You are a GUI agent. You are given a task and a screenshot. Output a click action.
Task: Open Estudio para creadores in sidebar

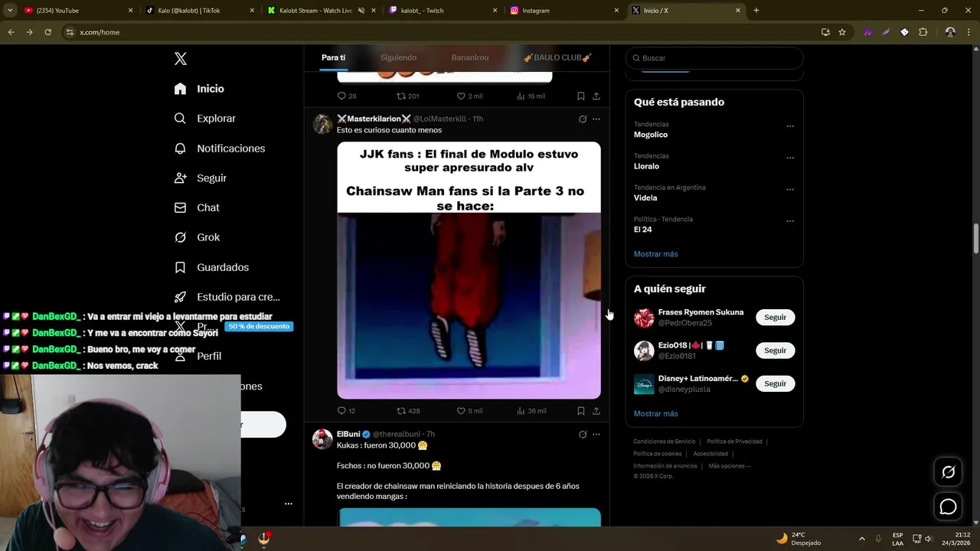[x=227, y=297]
